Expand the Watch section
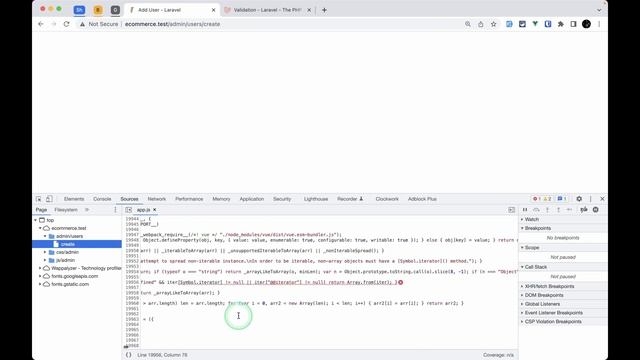 (563, 219)
